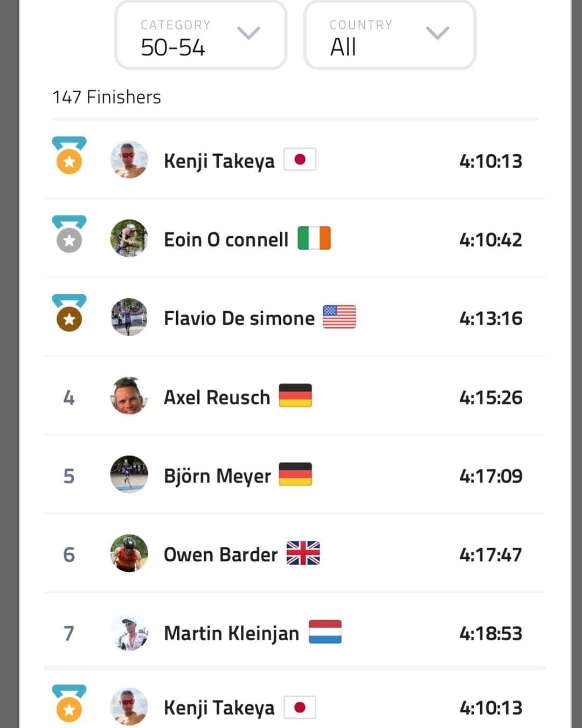This screenshot has height=728, width=582.
Task: Open the Category 50-54 dropdown
Action: click(200, 36)
